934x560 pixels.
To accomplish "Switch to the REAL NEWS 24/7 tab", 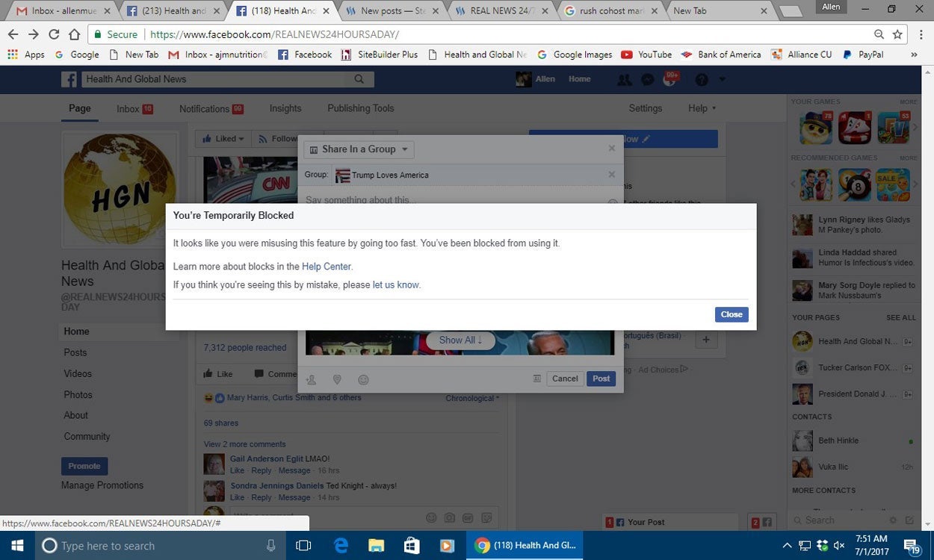I will point(502,11).
